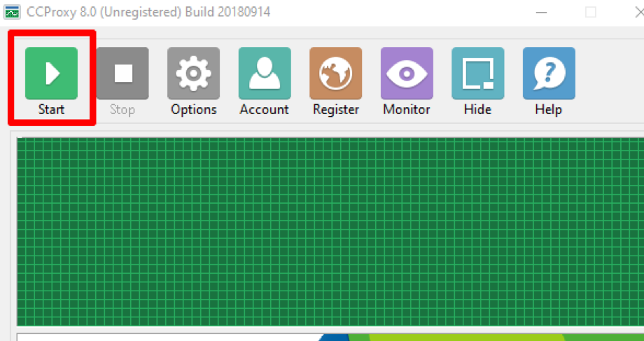Open the Account manager
This screenshot has height=341, width=644.
click(x=265, y=74)
